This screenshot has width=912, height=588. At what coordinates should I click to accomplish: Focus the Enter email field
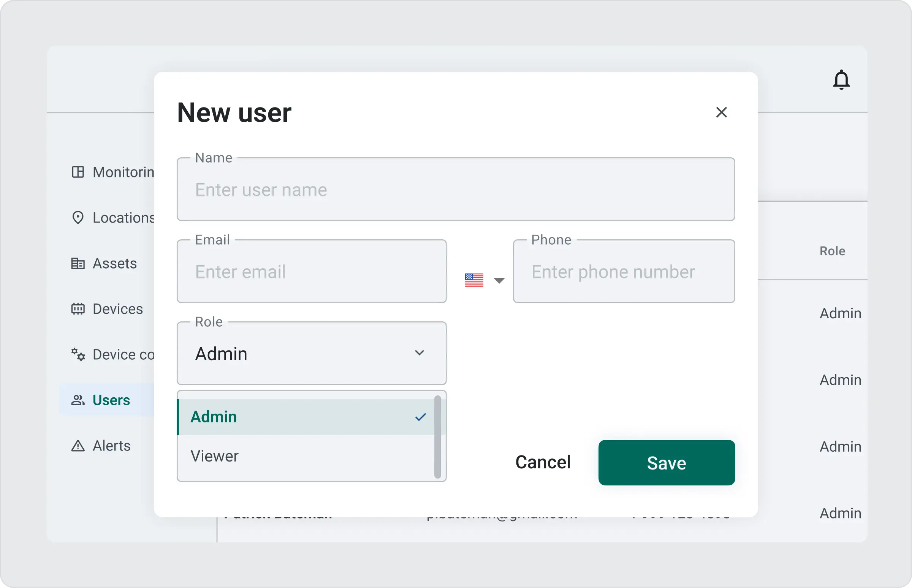(311, 272)
